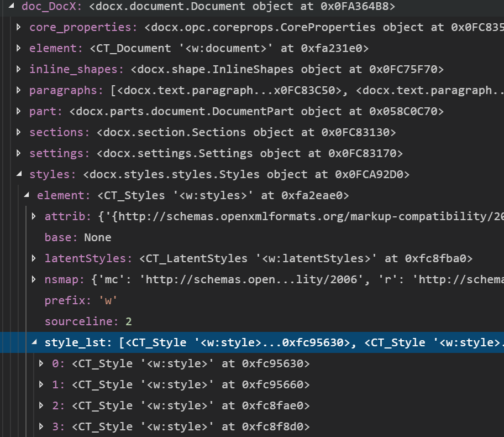Click the CT_Document element value
Viewport: 504px width, 437px height.
[x=229, y=49]
